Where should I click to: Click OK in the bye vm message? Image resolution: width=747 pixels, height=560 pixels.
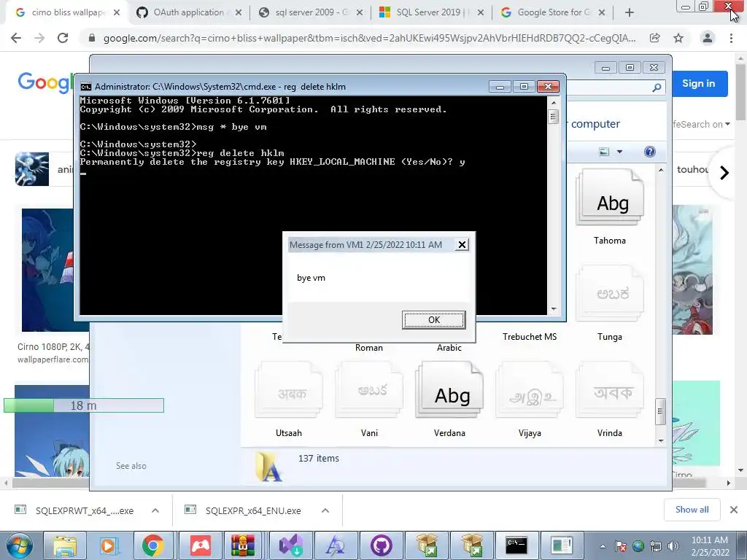pos(433,319)
